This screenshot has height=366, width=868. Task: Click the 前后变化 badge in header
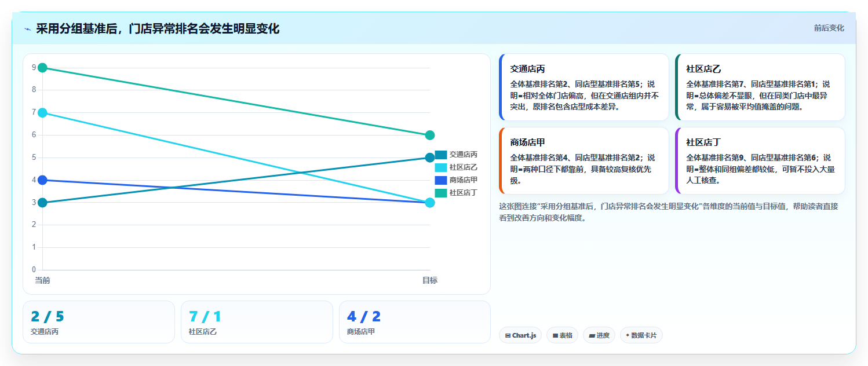point(829,28)
